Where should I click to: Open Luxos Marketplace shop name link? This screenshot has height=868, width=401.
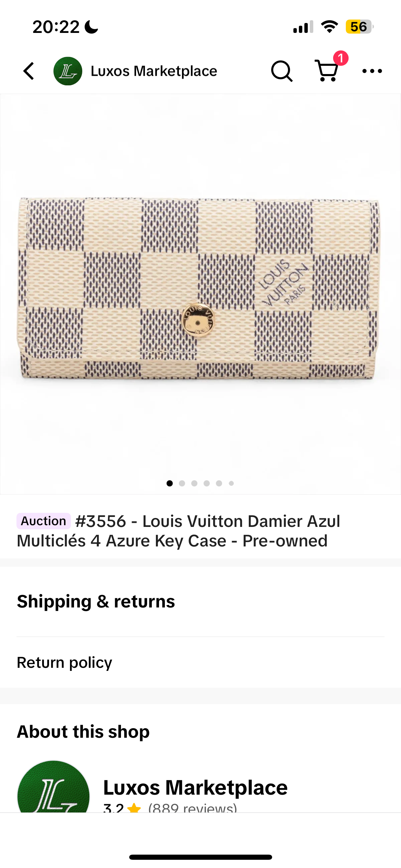tap(195, 787)
